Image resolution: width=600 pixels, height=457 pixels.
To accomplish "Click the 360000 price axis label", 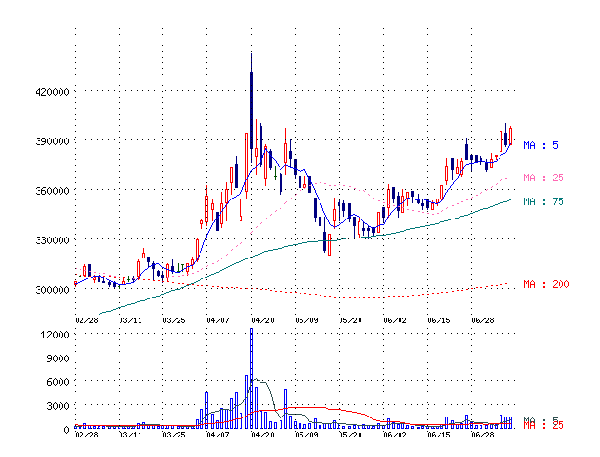I will (52, 191).
